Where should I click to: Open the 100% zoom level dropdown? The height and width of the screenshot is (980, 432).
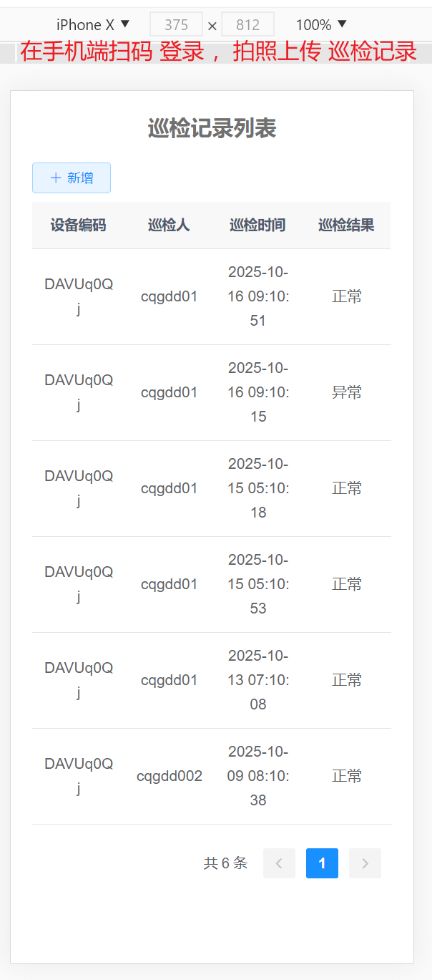click(x=321, y=25)
